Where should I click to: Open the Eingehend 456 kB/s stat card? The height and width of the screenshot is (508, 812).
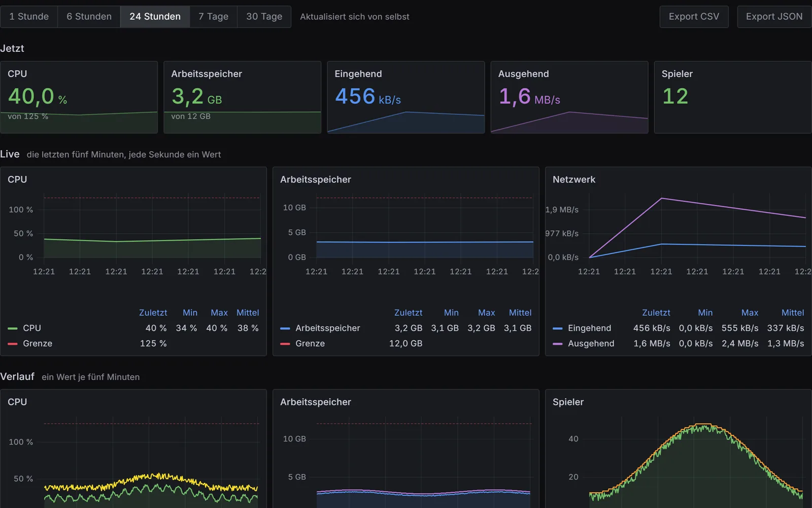(406, 98)
